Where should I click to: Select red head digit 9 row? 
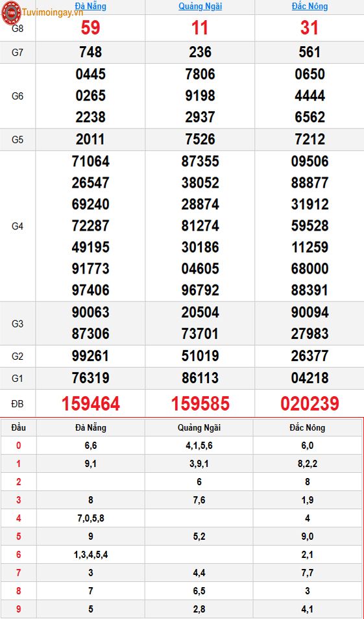pyautogui.click(x=182, y=609)
